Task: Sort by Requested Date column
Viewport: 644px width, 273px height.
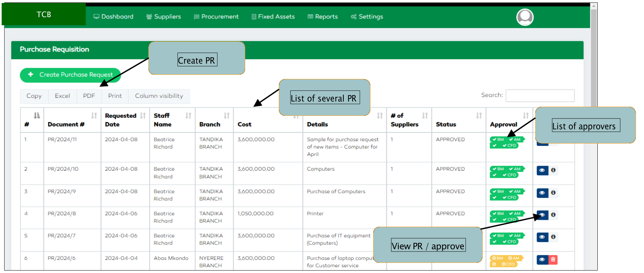Action: [125, 120]
